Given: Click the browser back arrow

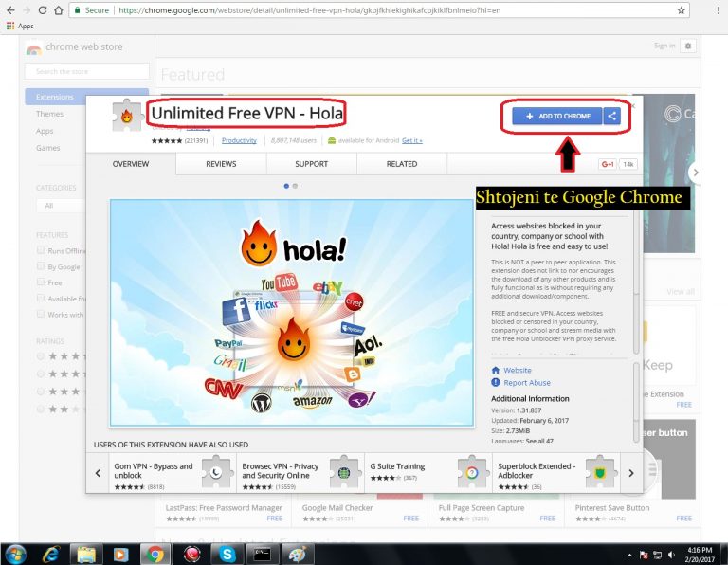Looking at the screenshot, I should click(x=10, y=10).
